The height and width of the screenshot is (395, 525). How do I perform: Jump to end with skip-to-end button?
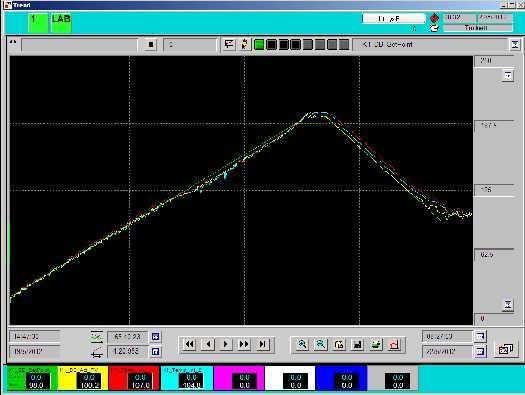pyautogui.click(x=262, y=344)
